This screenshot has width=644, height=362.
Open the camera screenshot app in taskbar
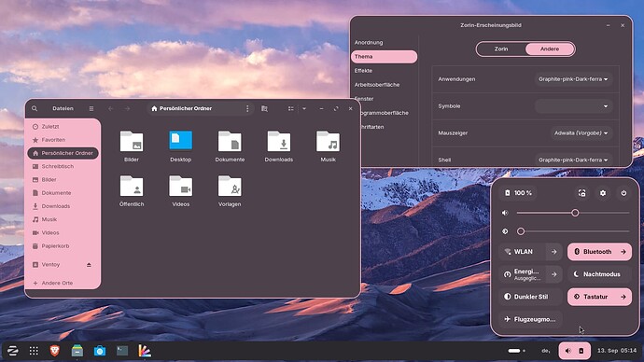pyautogui.click(x=99, y=351)
